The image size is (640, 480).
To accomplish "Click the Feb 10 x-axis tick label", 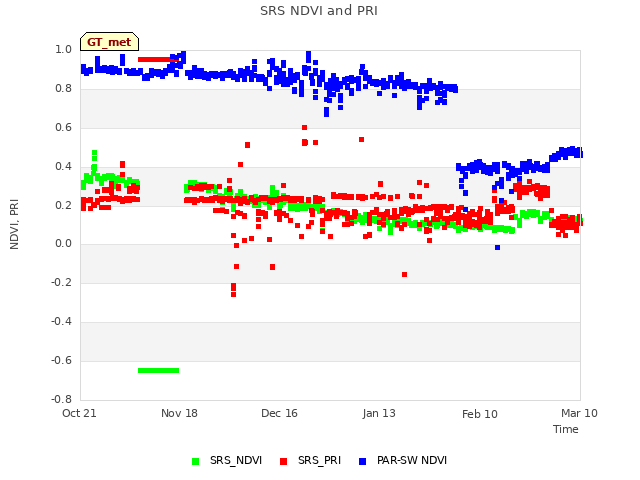I will (480, 414).
